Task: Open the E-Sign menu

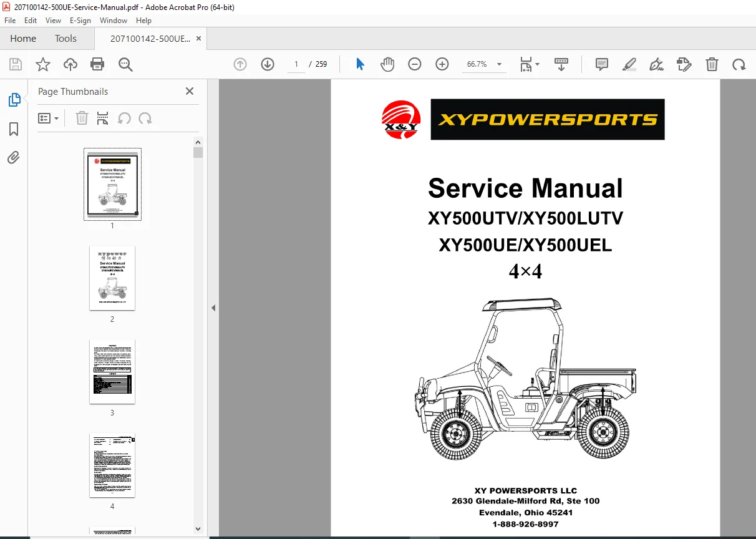Action: [80, 21]
